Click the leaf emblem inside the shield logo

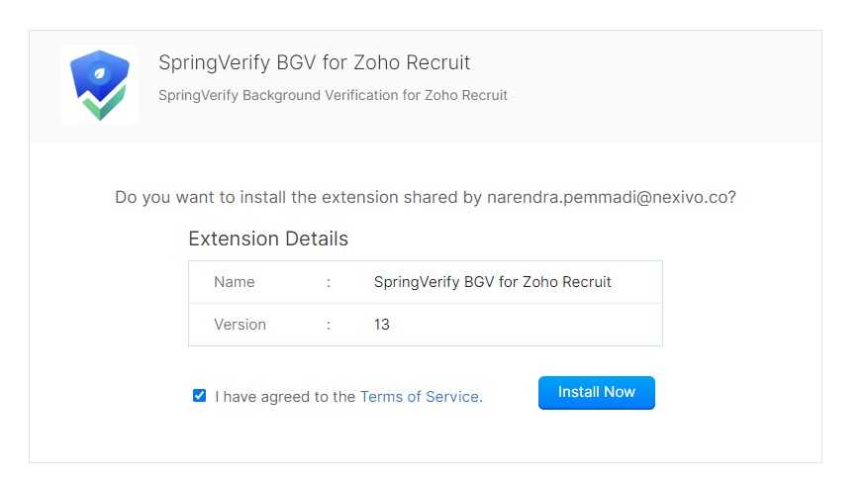click(x=100, y=73)
